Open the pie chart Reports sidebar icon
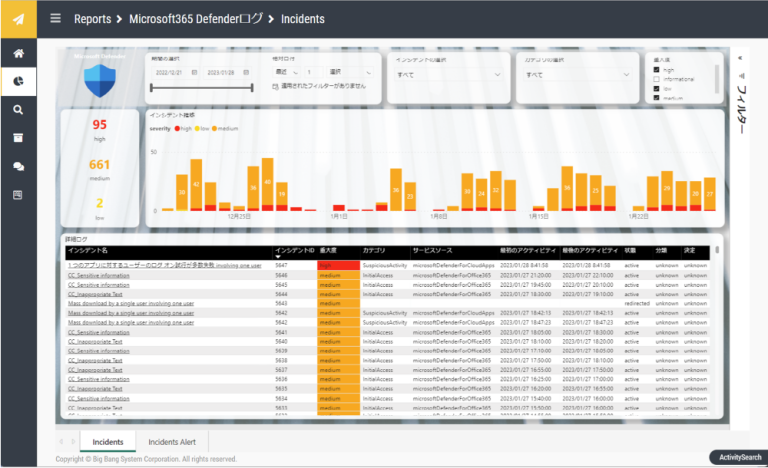 (x=18, y=81)
